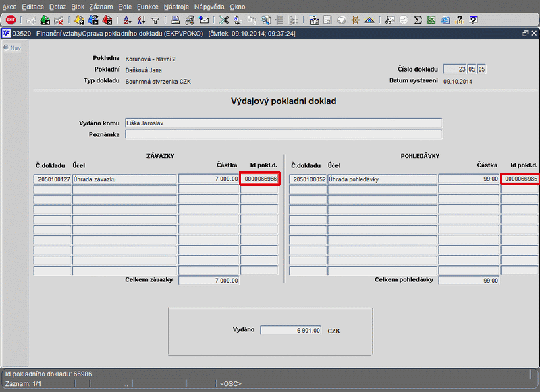Click the Celkem pohledávky total field

pos(468,281)
